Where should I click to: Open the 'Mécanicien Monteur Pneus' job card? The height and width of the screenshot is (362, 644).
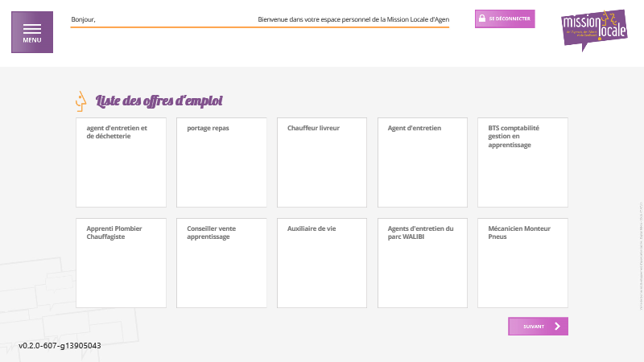click(x=522, y=263)
